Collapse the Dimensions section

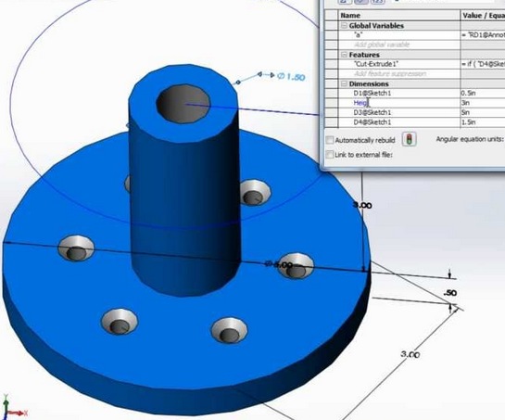click(x=344, y=83)
